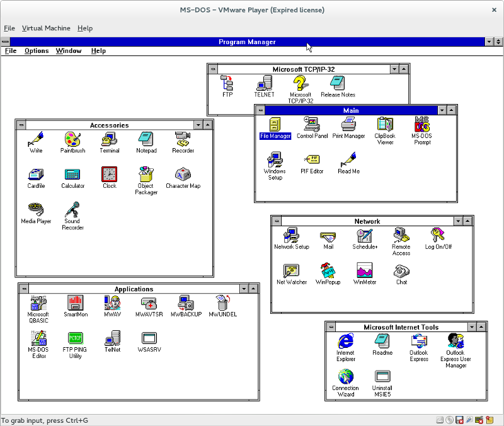The height and width of the screenshot is (426, 504).
Task: Open the VMware Virtual Machine menu
Action: [x=45, y=28]
